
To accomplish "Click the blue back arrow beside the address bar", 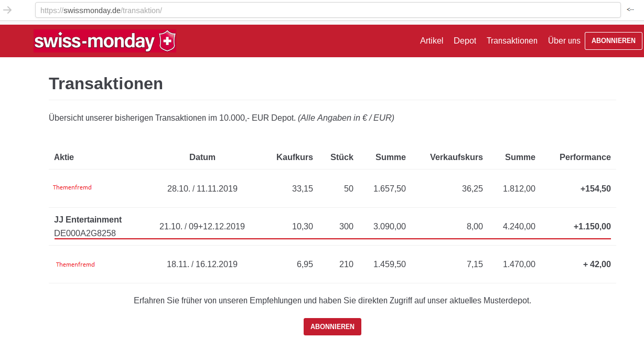I will click(630, 9).
